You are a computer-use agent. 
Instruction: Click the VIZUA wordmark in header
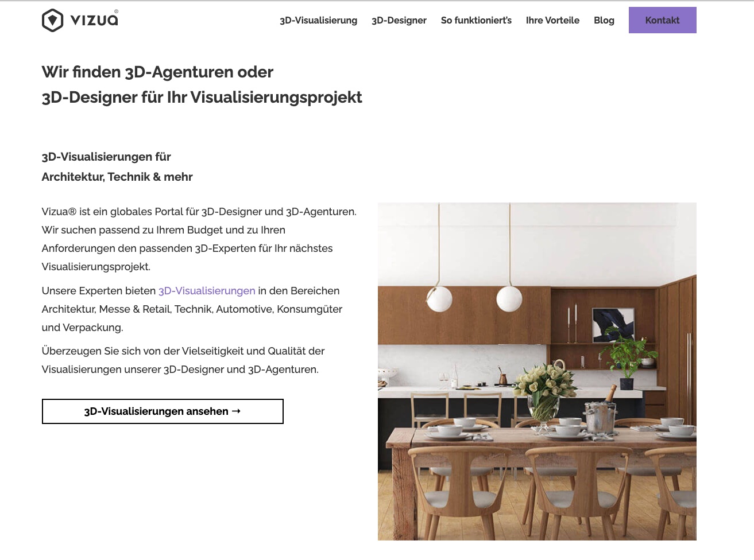click(94, 20)
